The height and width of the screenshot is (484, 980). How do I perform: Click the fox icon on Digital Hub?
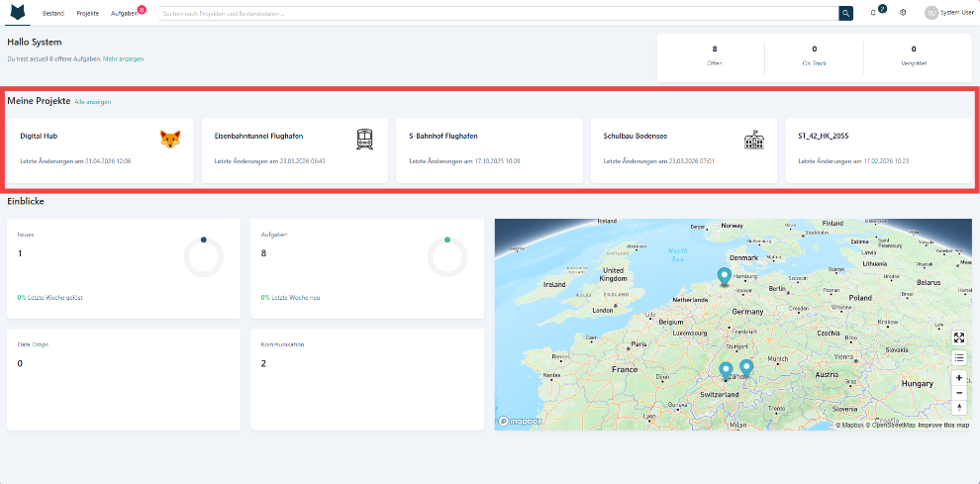click(170, 139)
